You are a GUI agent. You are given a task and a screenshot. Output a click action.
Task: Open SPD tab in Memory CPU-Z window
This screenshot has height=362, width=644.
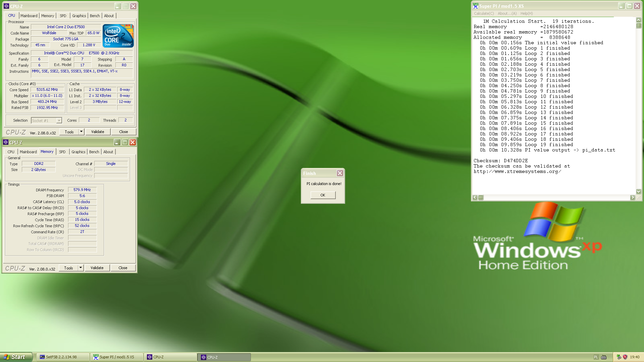coord(62,152)
